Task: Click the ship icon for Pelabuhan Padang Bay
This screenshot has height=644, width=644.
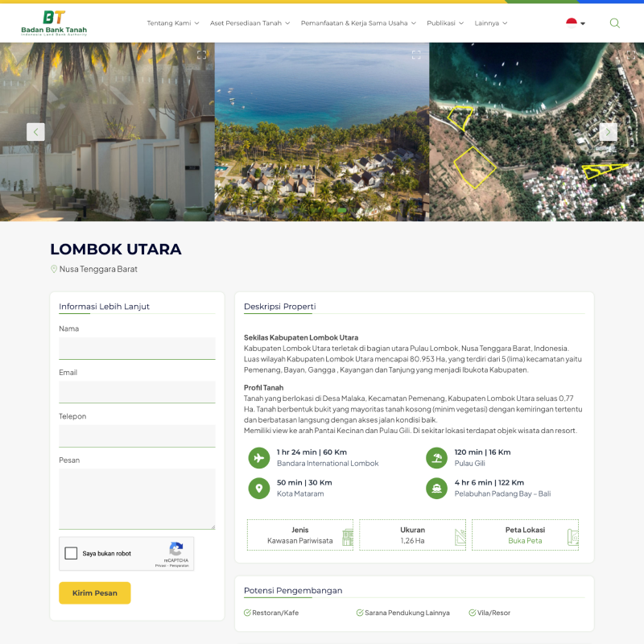Action: [x=436, y=488]
